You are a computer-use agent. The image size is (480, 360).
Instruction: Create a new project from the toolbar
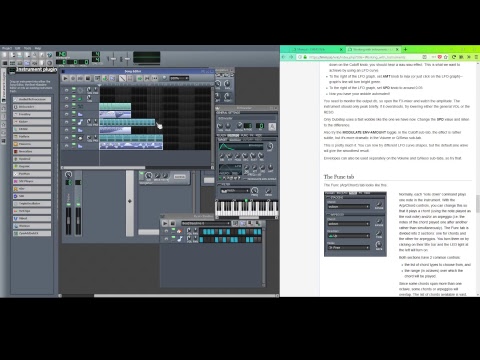(x=4, y=55)
